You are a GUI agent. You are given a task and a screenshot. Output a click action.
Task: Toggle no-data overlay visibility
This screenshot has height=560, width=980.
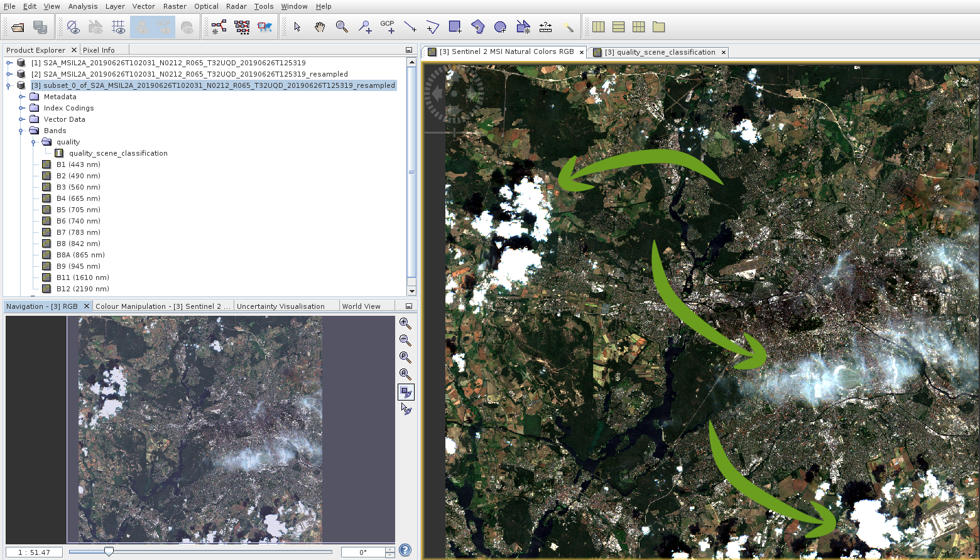[73, 27]
